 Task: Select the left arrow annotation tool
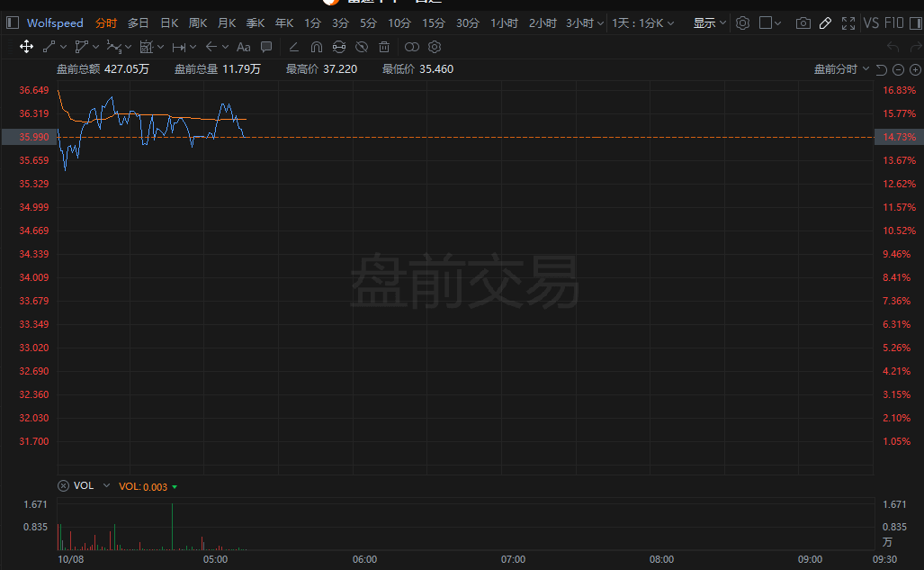click(211, 47)
